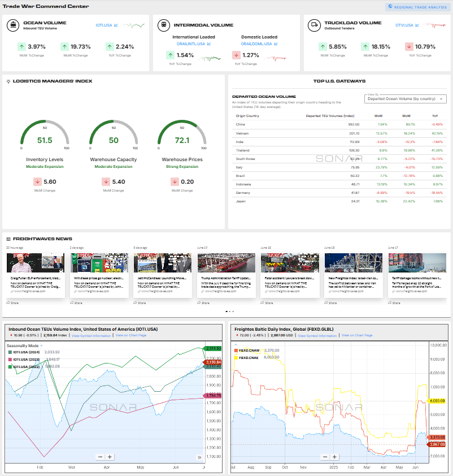Click the FBXD.CNAW legend color swatch
453x476 pixels.
point(236,350)
